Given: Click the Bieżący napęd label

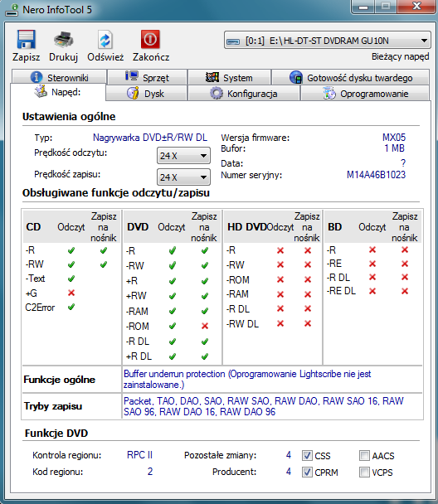Looking at the screenshot, I should (x=401, y=56).
